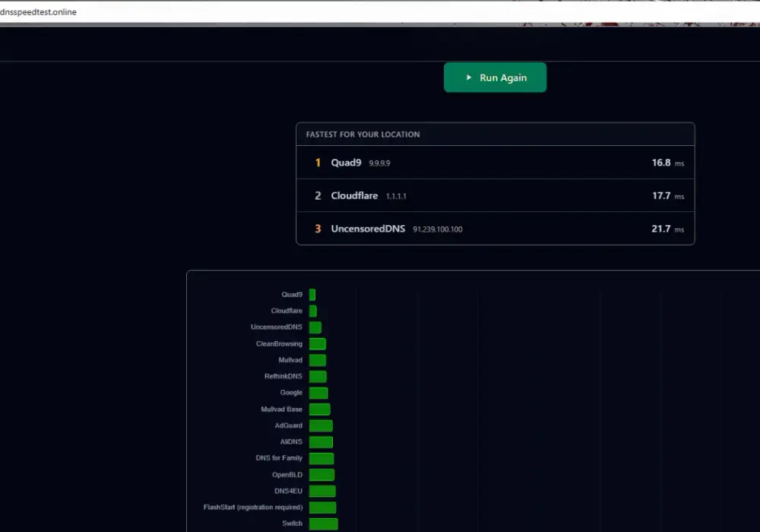
Task: Click the CleanBrowsing chart label
Action: coord(279,344)
